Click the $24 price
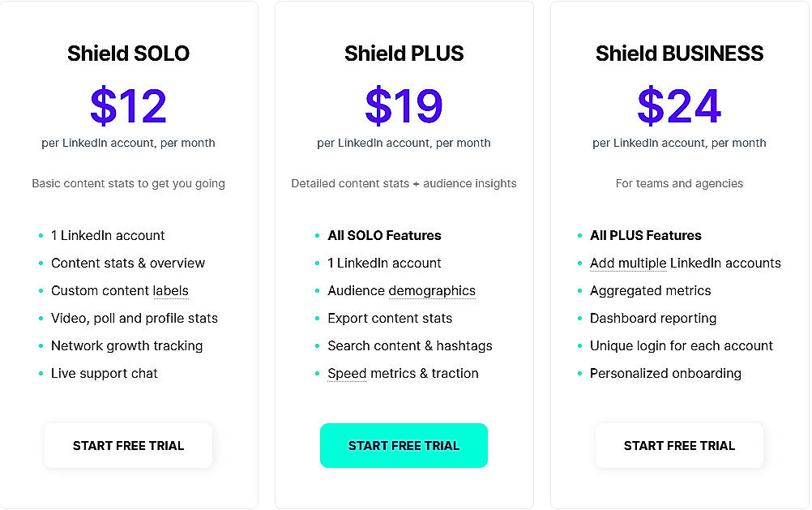Screen dimensions: 812x510 [679, 105]
